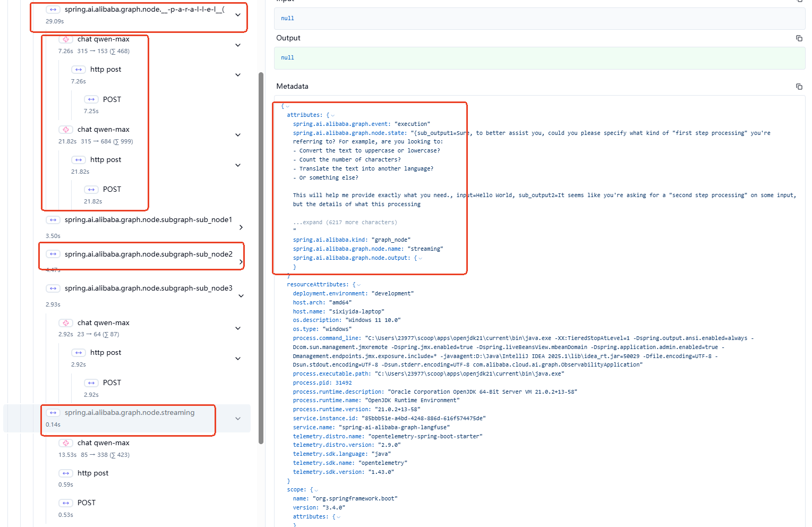Collapse the chat qwen-max 21.82s span
This screenshot has width=812, height=527.
pos(238,135)
